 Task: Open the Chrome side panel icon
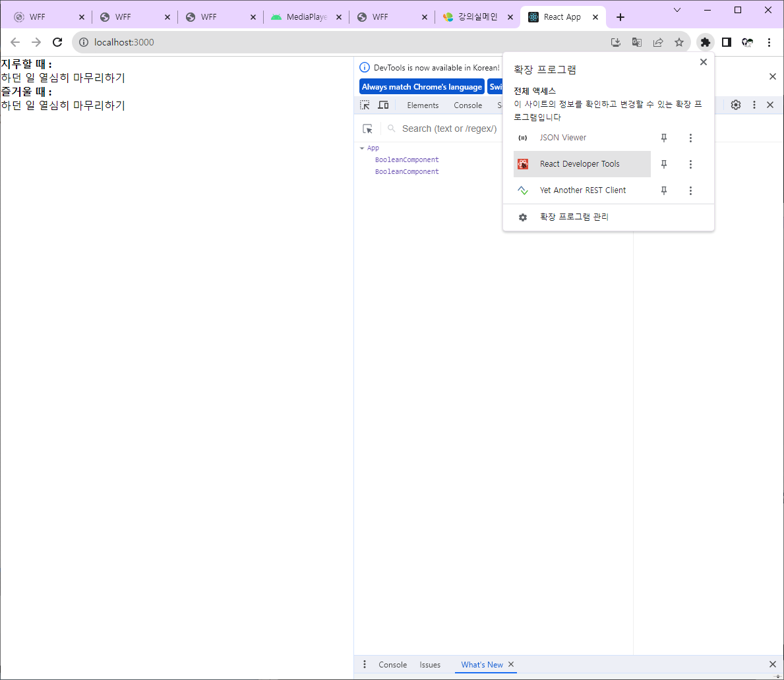click(727, 42)
